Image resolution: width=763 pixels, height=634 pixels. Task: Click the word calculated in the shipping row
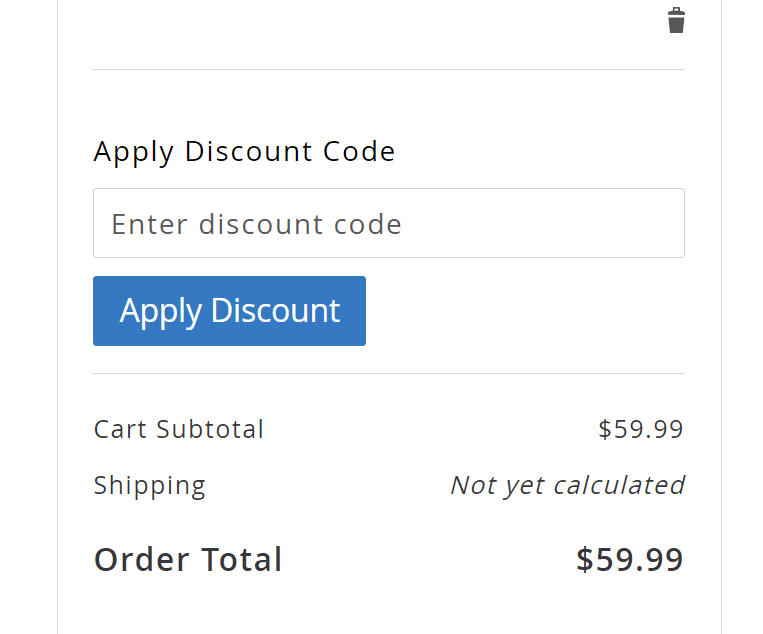coord(619,486)
